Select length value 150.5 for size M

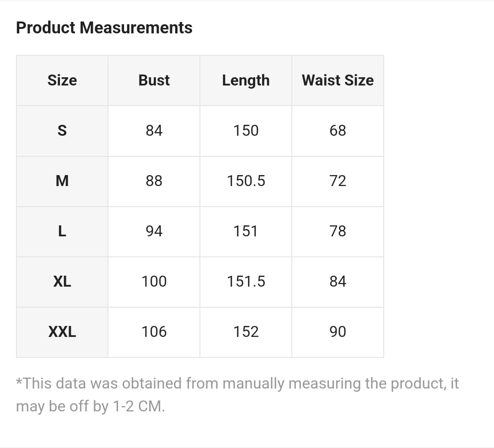246,181
